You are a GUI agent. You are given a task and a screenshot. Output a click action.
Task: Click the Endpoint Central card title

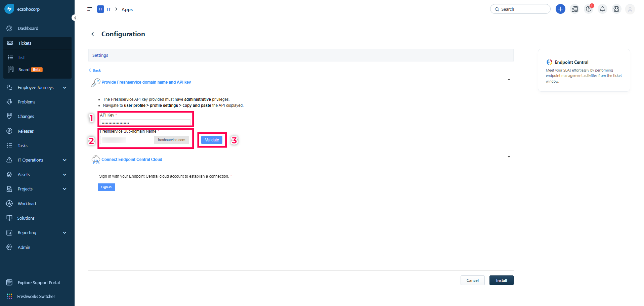[x=571, y=62]
